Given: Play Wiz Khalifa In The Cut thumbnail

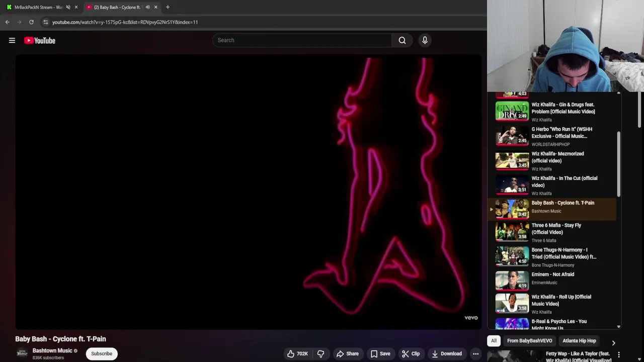Looking at the screenshot, I should click(x=512, y=185).
